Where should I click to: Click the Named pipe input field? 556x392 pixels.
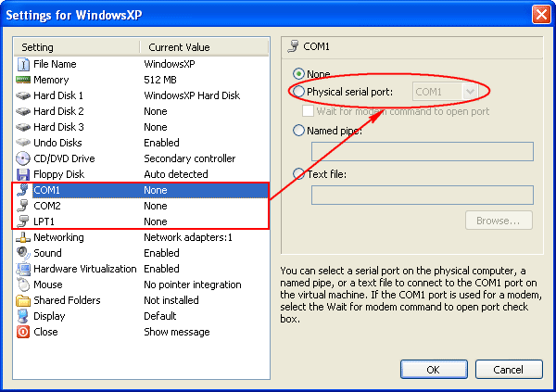[x=423, y=151]
